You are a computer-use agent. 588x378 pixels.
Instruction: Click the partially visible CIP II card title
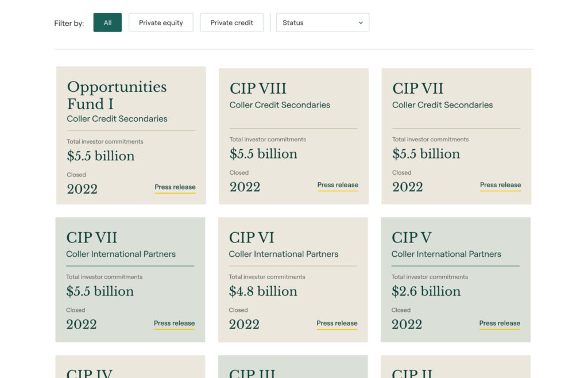point(412,373)
